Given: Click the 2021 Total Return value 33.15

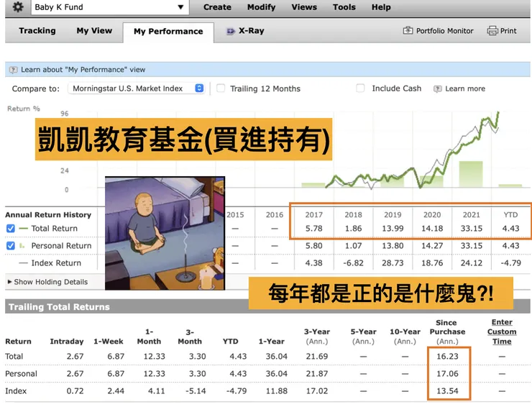Looking at the screenshot, I should point(472,229).
